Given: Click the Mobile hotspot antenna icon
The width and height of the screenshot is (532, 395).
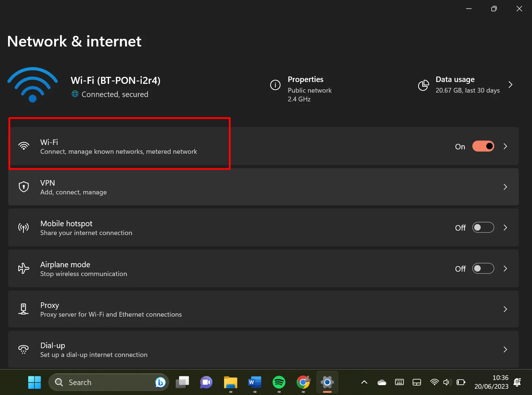Looking at the screenshot, I should [x=24, y=228].
